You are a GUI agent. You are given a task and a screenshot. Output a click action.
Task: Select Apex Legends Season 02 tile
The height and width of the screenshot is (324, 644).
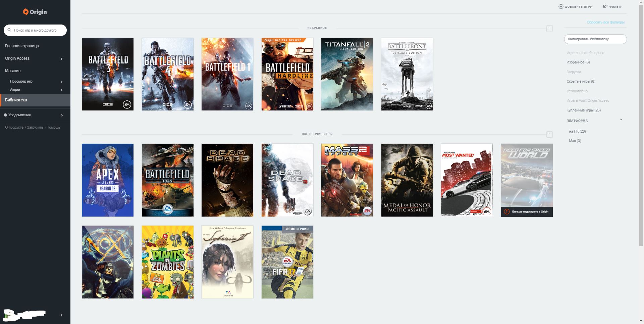coord(107,180)
